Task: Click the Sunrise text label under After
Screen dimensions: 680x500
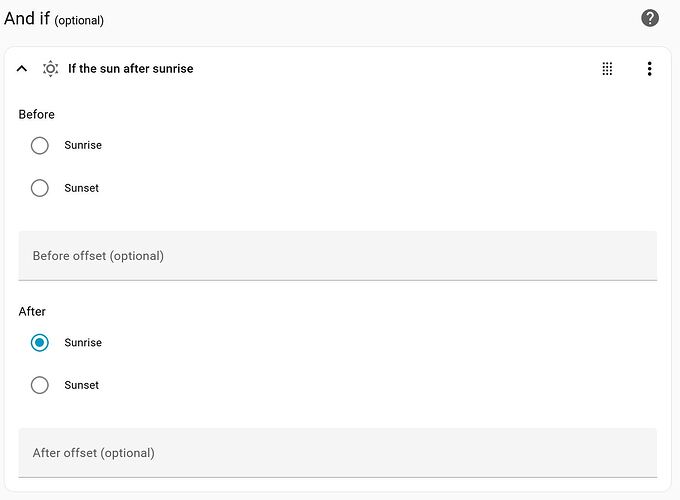Action: coord(83,343)
